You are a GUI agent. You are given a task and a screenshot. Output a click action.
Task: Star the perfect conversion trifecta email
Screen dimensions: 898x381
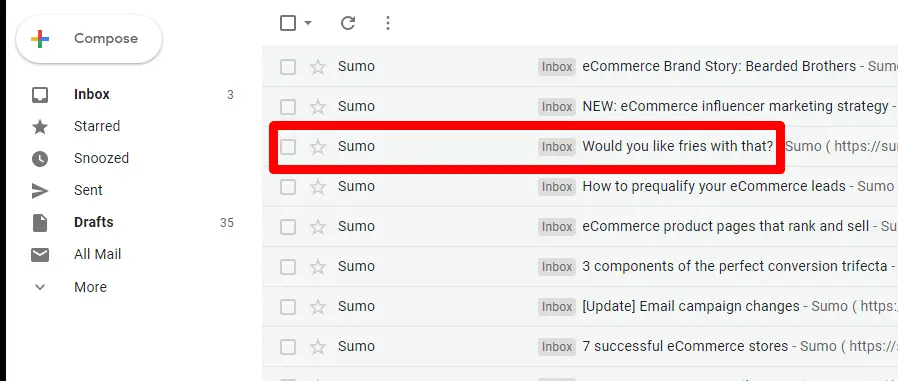318,267
